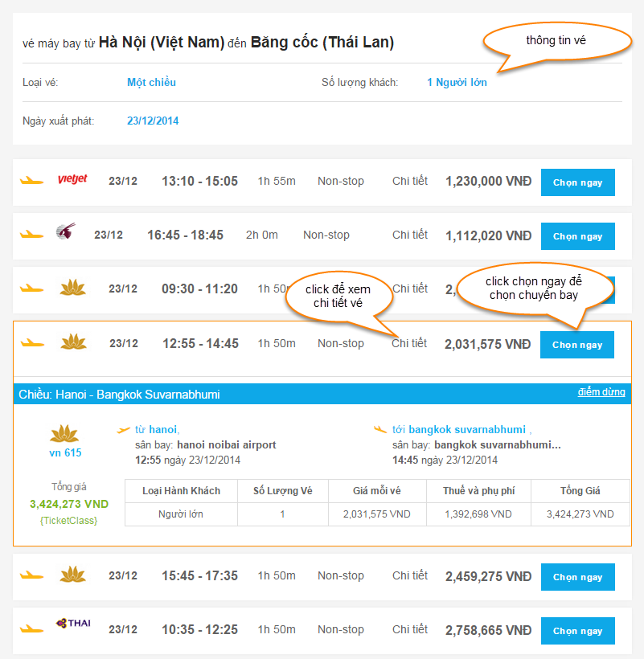
Task: Click the 2,031,575 VNĐ row price
Action: (488, 344)
